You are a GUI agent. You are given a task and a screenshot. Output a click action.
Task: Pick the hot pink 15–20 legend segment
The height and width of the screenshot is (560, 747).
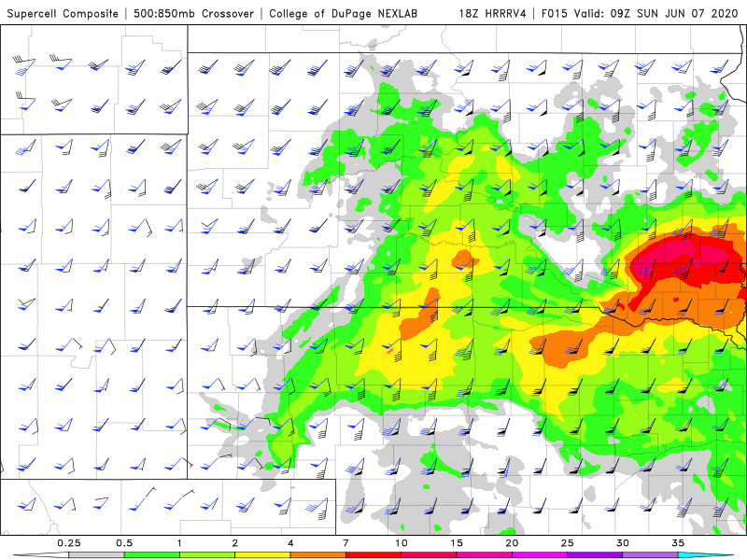tap(484, 555)
